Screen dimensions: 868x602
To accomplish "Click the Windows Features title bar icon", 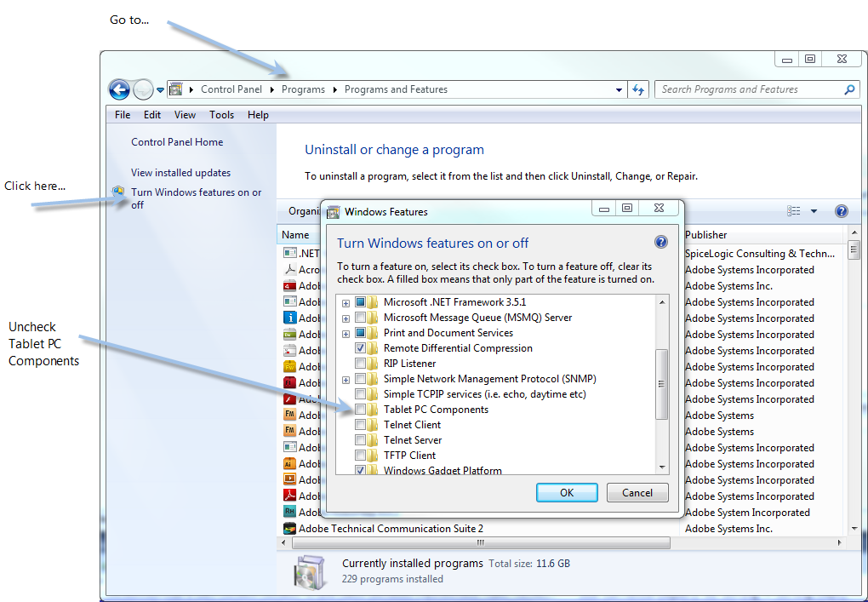I will coord(334,211).
